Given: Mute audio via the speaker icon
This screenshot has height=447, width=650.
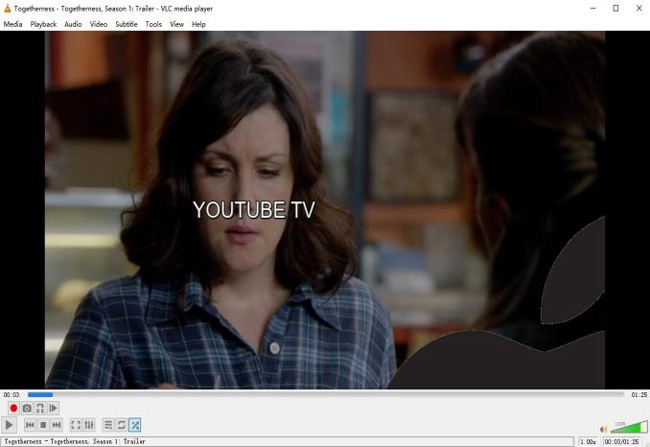Looking at the screenshot, I should pos(604,429).
